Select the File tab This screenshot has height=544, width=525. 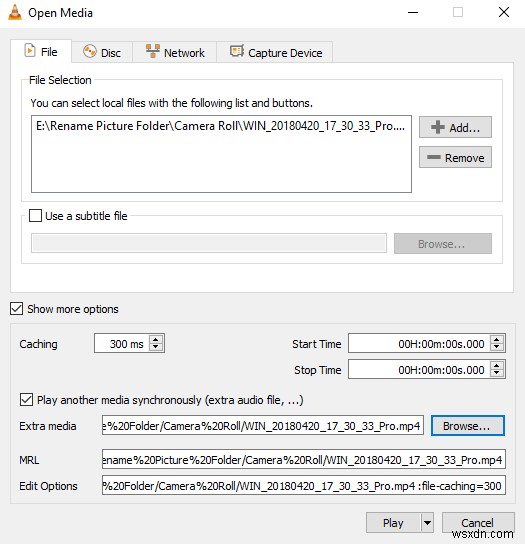(x=41, y=51)
